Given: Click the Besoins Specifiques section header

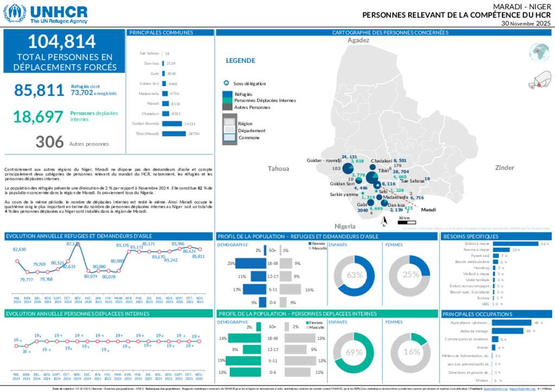Looking at the screenshot, I should [495, 237].
